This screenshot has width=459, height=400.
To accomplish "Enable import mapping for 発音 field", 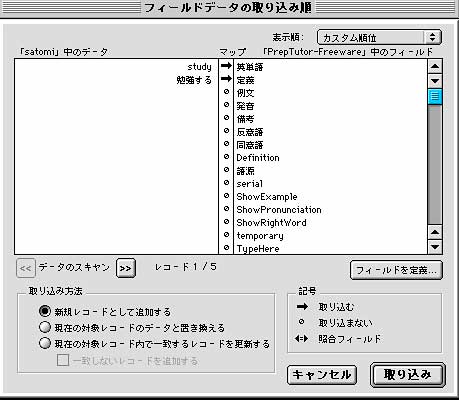I will coord(226,105).
